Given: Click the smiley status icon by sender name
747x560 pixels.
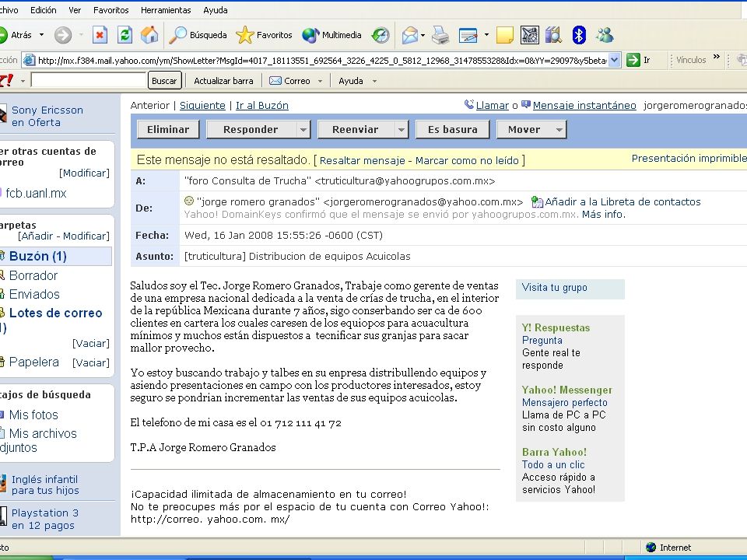Looking at the screenshot, I should click(x=188, y=201).
